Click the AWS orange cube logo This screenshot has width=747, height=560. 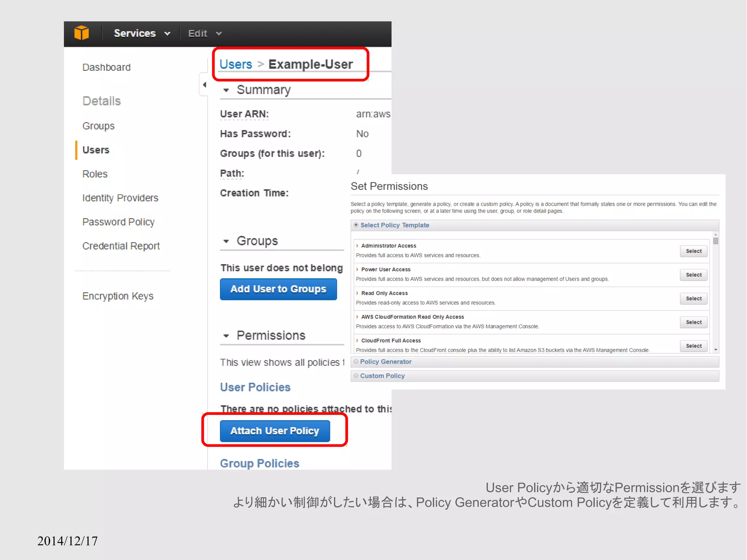tap(81, 33)
